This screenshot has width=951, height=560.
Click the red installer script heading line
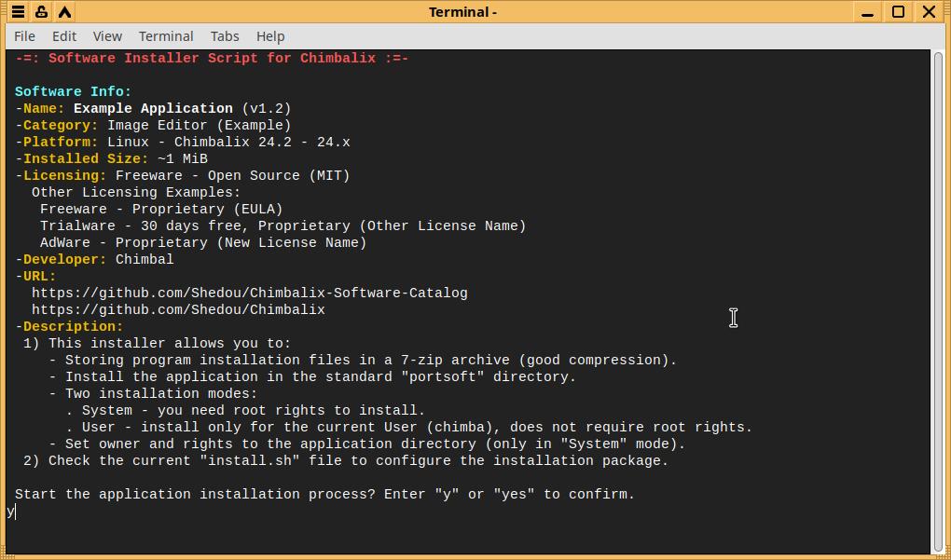(212, 58)
